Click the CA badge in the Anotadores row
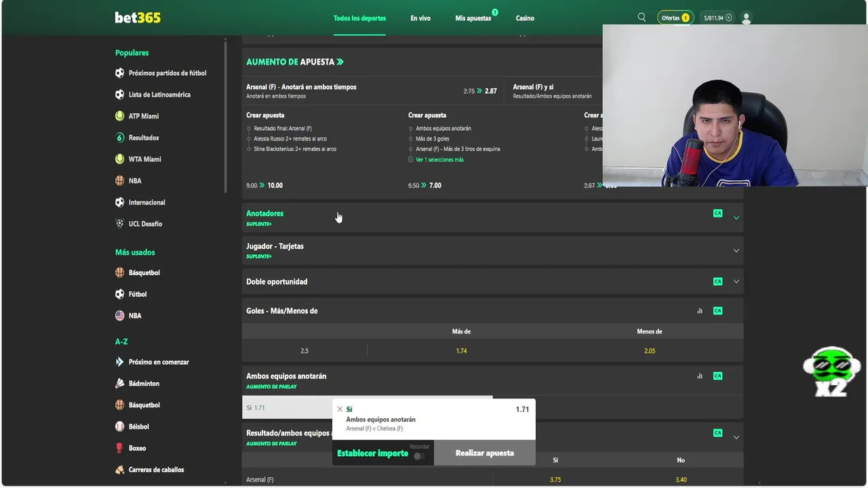 717,213
